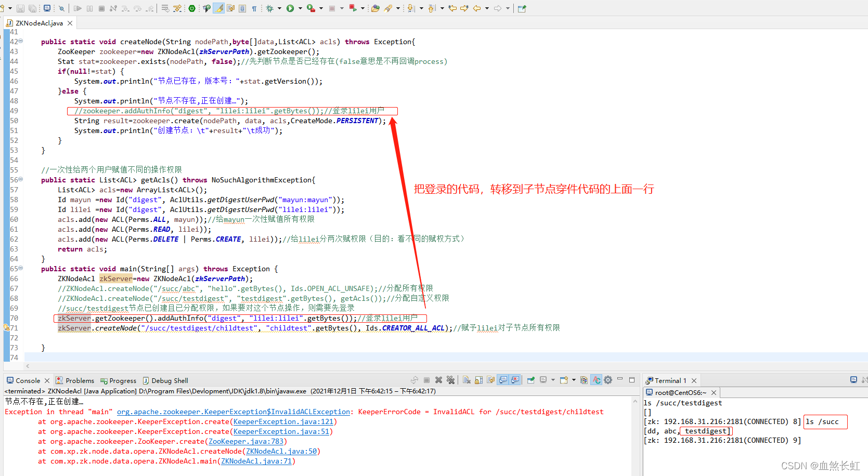The width and height of the screenshot is (868, 476).
Task: Switch to the Problems tab
Action: [x=75, y=380]
